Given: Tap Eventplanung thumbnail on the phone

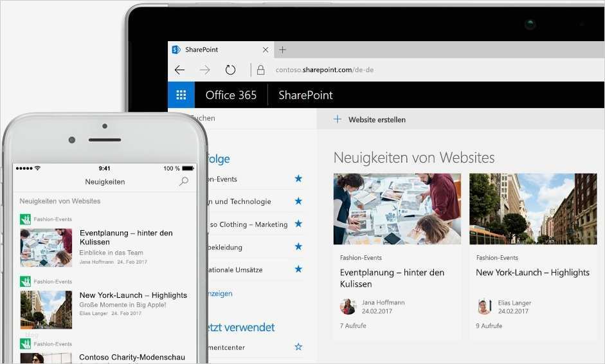Looking at the screenshot, I should point(46,248).
